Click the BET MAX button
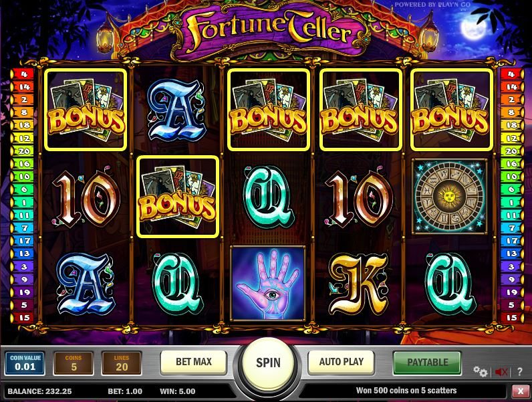 click(193, 362)
